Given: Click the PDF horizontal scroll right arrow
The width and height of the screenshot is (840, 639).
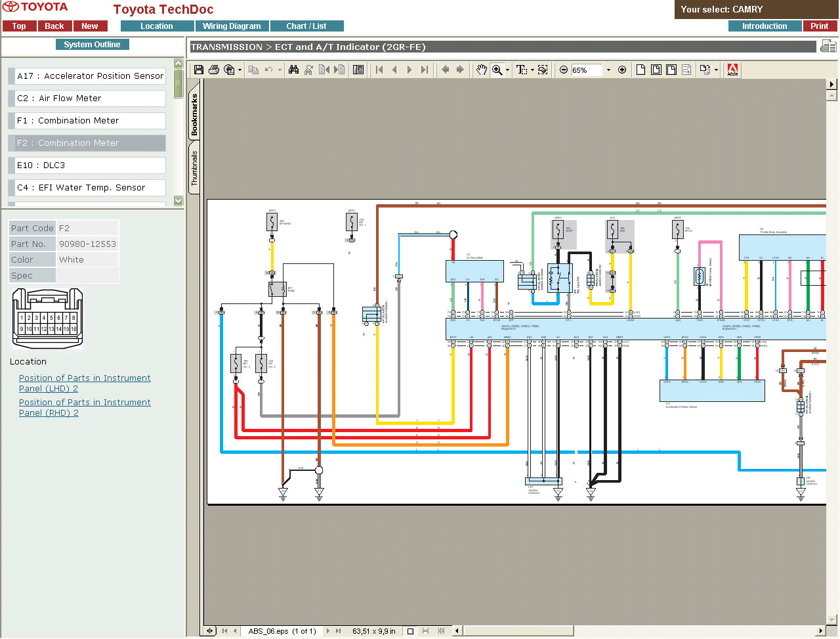Looking at the screenshot, I should pos(820,631).
